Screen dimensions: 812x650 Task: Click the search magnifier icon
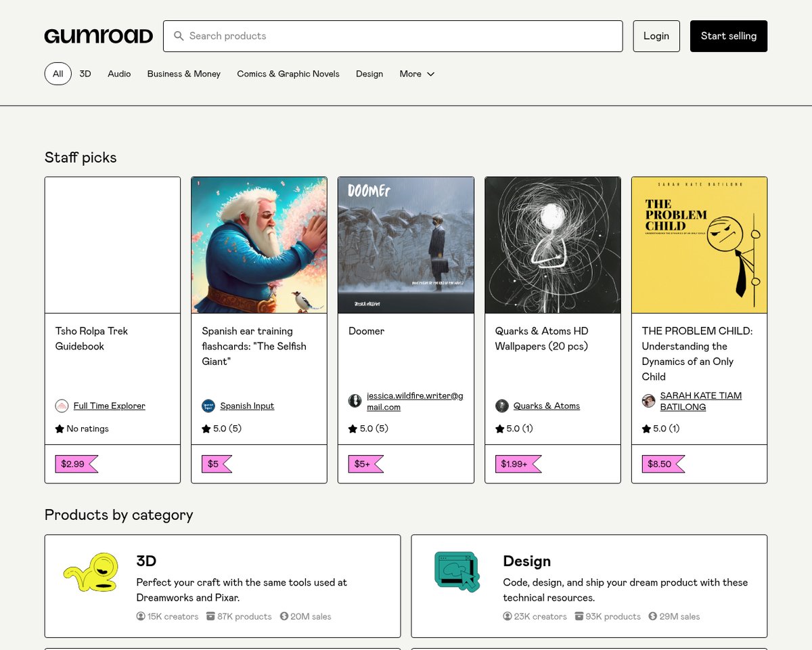(179, 36)
